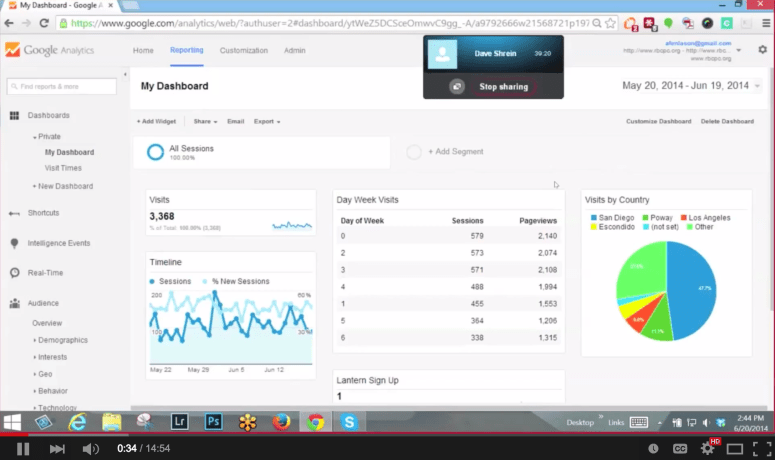Select My Dashboard in sidebar
The width and height of the screenshot is (775, 460).
click(69, 152)
